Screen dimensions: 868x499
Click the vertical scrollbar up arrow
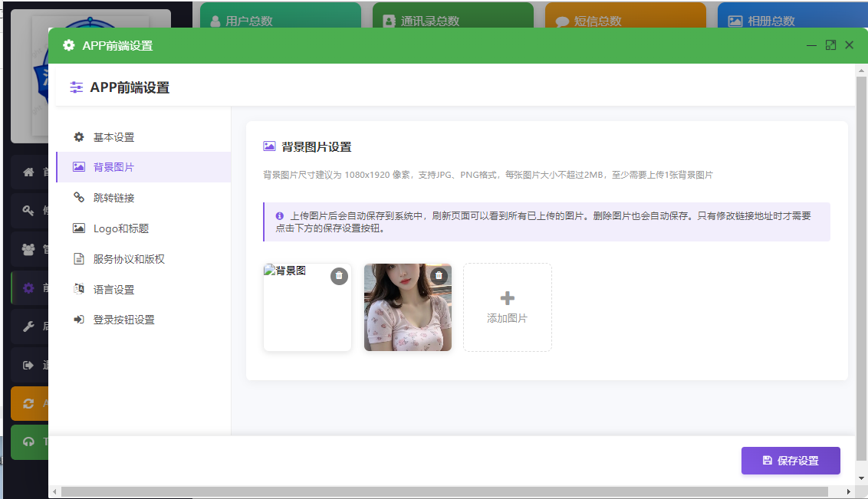(x=861, y=71)
